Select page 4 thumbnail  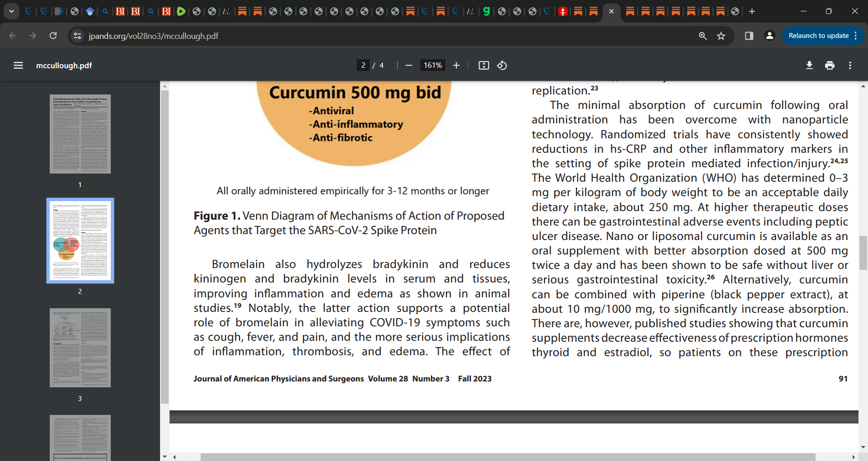[80, 437]
